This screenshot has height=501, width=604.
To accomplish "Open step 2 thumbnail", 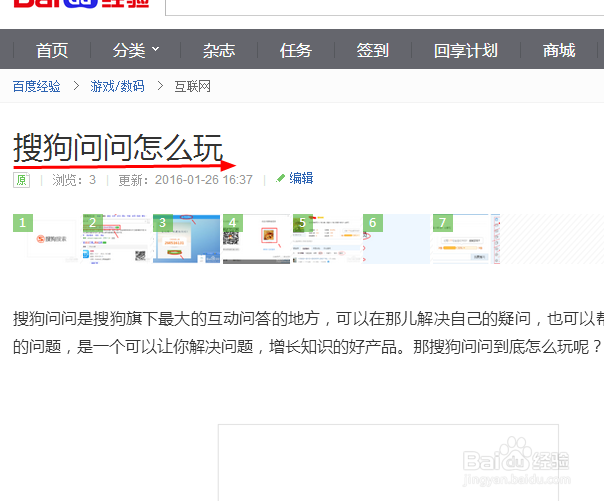I will pos(117,239).
